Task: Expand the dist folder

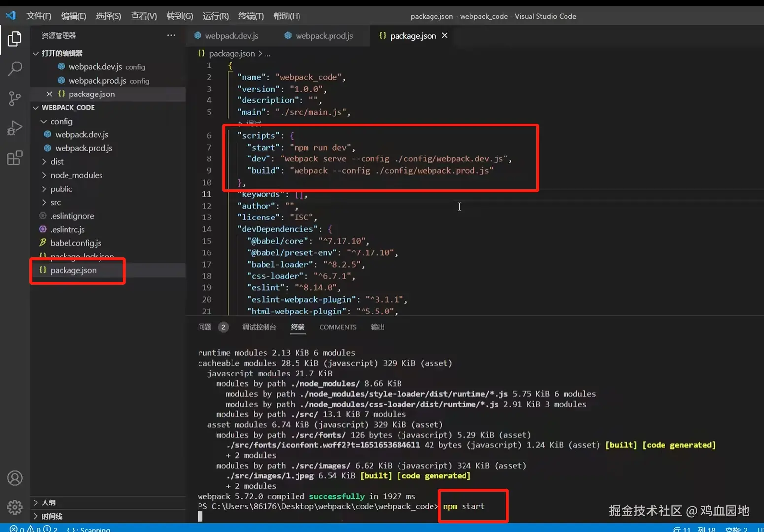Action: 108,162
